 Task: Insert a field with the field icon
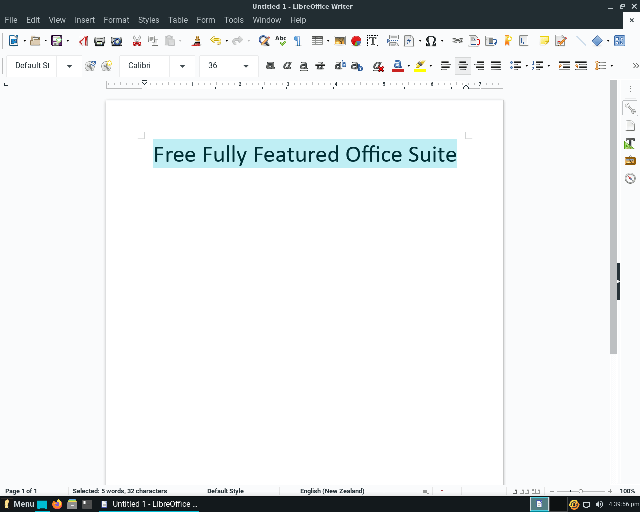(409, 41)
